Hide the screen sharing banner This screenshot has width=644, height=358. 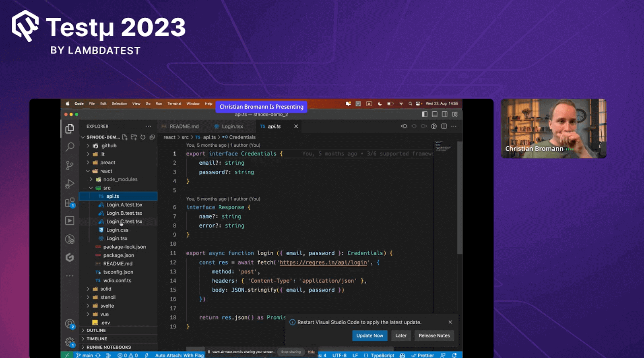(x=311, y=352)
